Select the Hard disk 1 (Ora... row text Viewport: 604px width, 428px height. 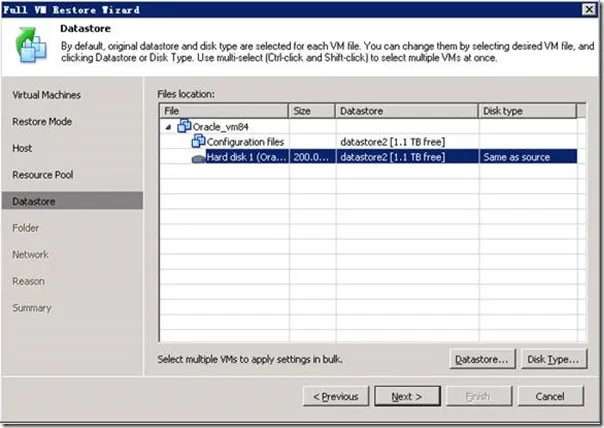pos(246,157)
